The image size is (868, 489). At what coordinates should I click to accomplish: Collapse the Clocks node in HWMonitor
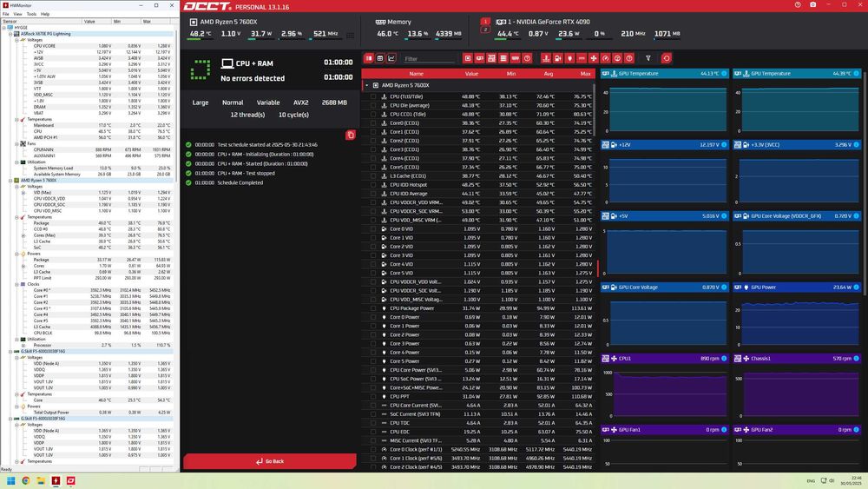(x=16, y=284)
